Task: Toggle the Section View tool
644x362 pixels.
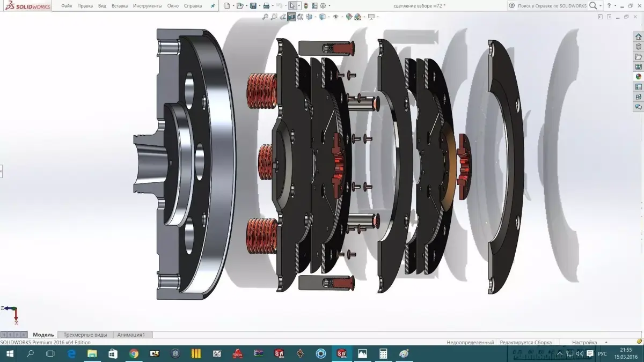Action: pyautogui.click(x=291, y=17)
